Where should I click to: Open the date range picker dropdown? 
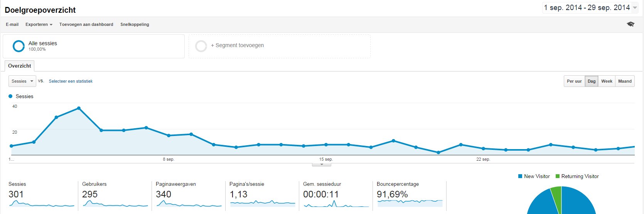590,8
